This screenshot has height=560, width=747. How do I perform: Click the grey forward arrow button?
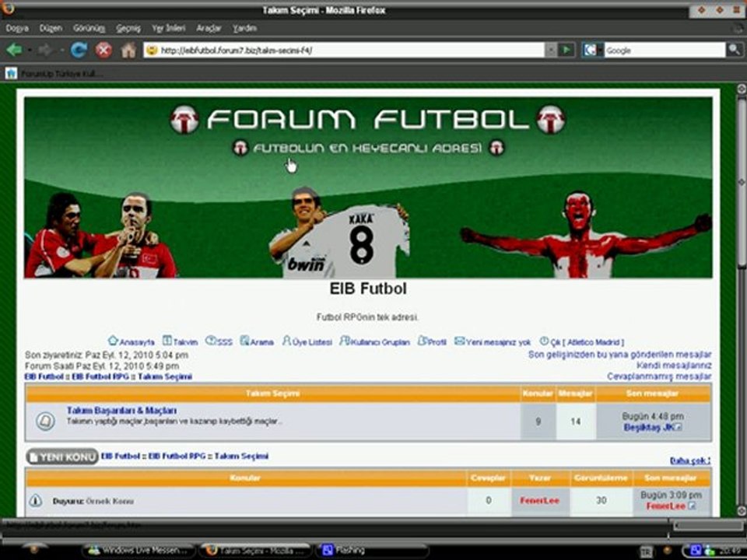(45, 50)
